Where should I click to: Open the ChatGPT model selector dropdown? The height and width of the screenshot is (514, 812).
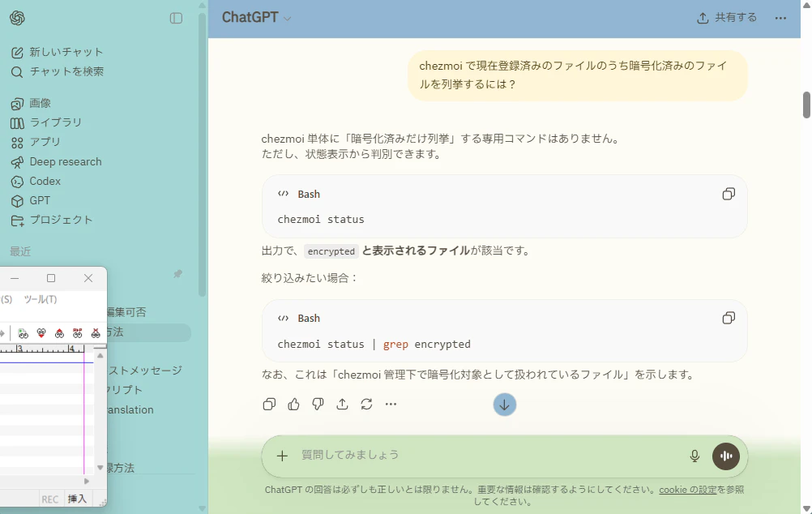pyautogui.click(x=256, y=18)
